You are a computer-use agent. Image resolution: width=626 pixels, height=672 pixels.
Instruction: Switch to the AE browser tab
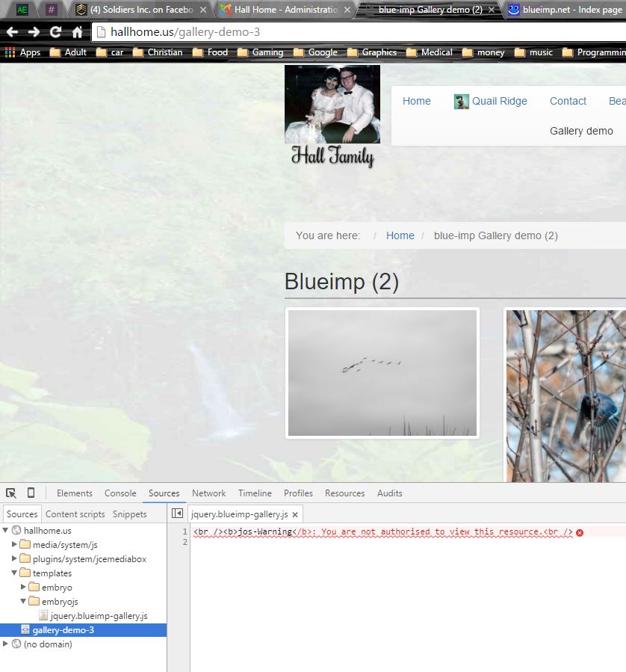(x=22, y=10)
